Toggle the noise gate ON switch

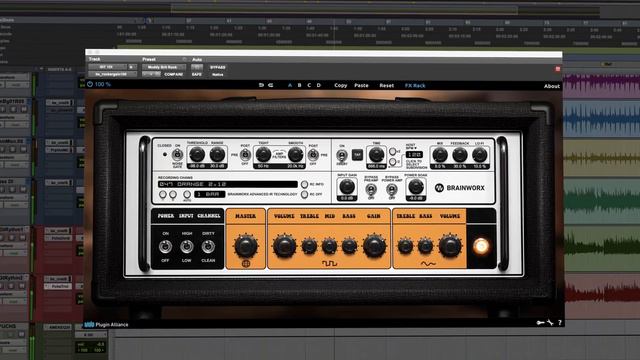point(178,155)
